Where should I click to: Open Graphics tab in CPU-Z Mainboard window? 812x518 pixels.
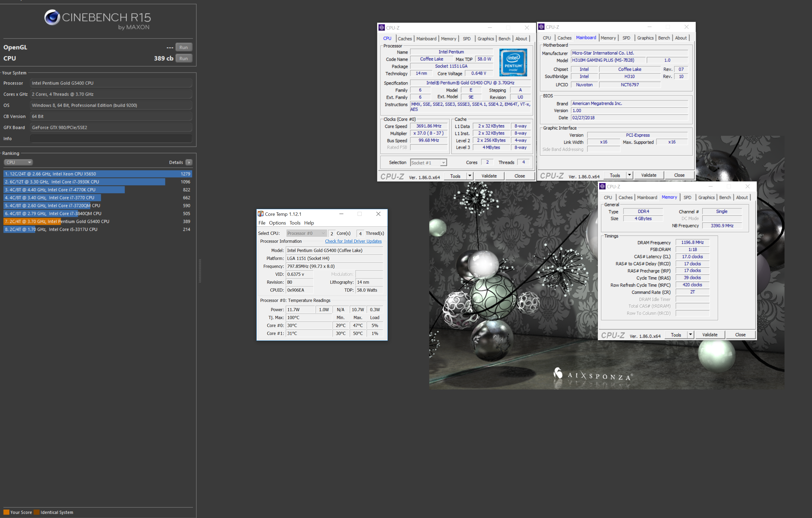[645, 38]
